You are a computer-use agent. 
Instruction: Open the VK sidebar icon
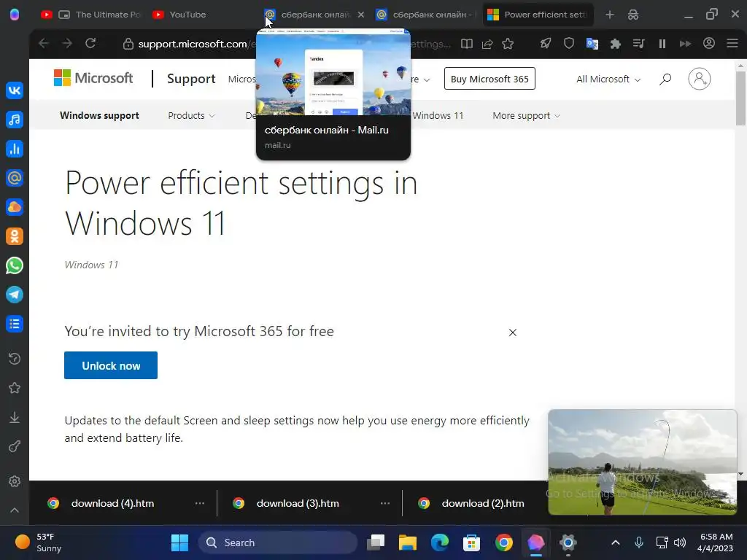click(15, 90)
